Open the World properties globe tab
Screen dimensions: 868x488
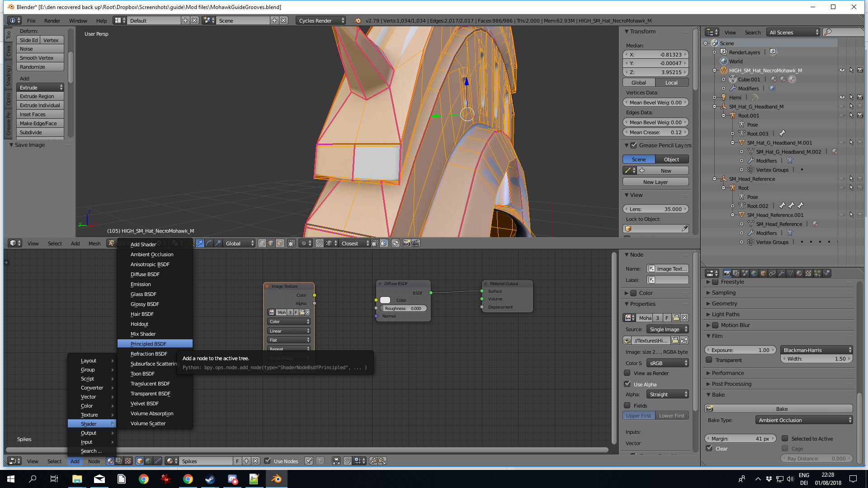tap(754, 273)
